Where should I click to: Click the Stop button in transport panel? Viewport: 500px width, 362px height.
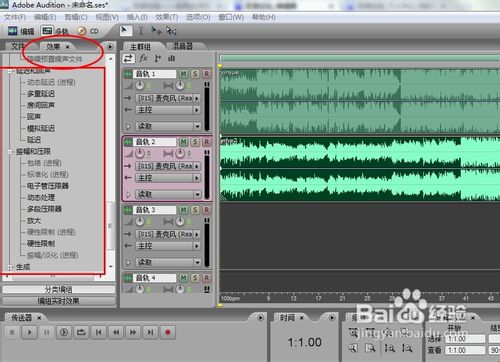pyautogui.click(x=12, y=332)
